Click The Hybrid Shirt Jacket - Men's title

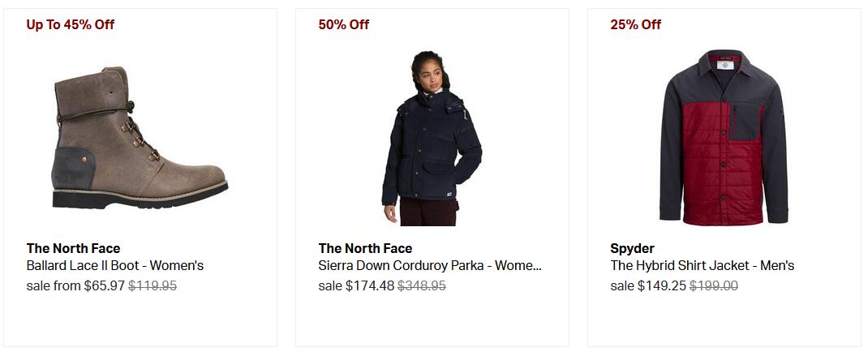[703, 266]
